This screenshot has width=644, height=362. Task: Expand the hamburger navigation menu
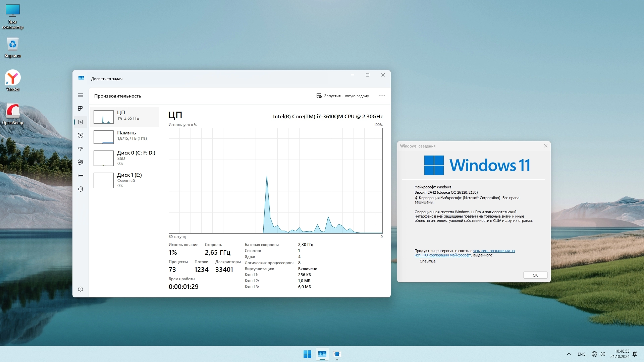click(80, 96)
